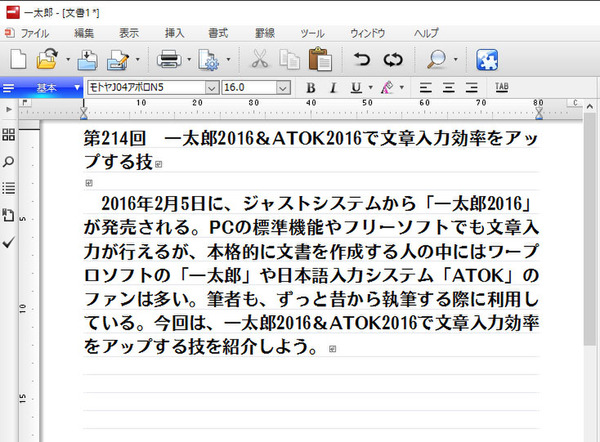Screen dimensions: 600x442
Task: Click the Ichitaro app icon in title bar
Action: [13, 12]
